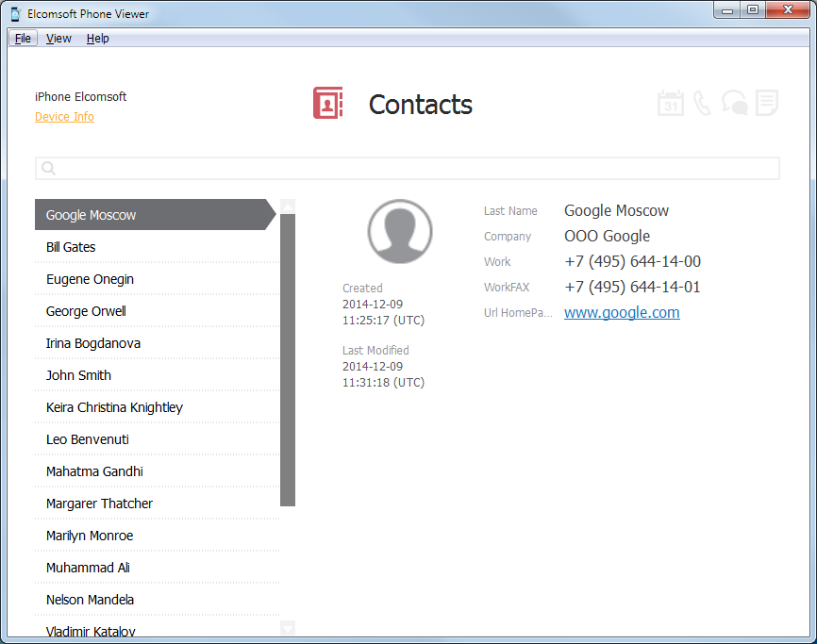The image size is (817, 644).
Task: Open the Messages chat bubbles icon
Action: coord(734,103)
